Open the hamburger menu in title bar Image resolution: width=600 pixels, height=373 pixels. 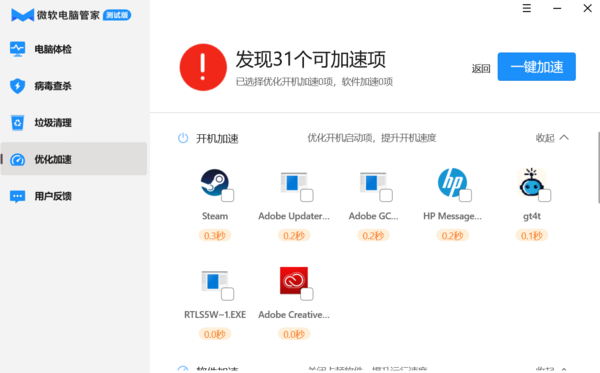(527, 8)
